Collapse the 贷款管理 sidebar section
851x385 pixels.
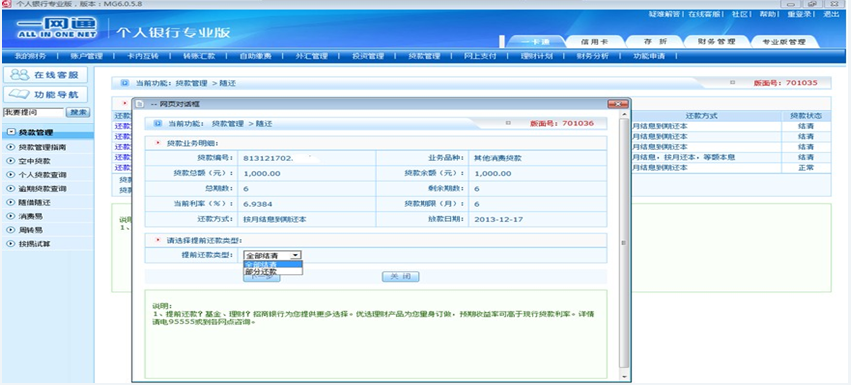pos(11,132)
